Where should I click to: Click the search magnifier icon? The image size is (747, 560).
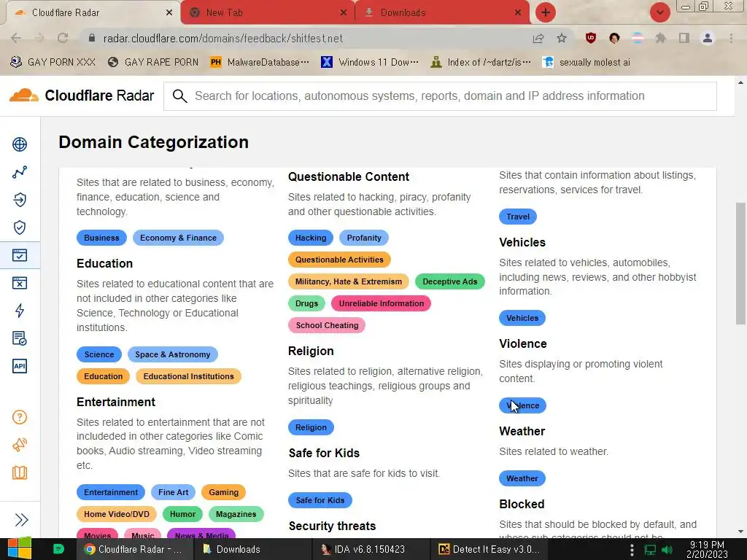click(179, 96)
